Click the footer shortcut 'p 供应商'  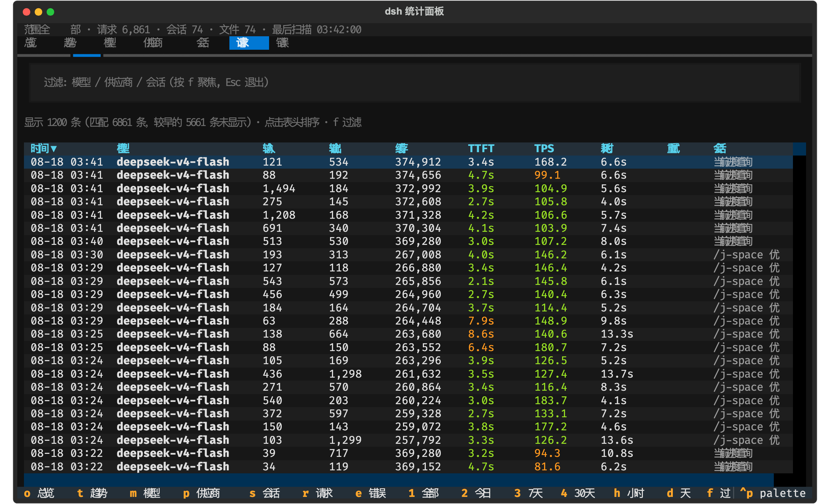(x=202, y=493)
